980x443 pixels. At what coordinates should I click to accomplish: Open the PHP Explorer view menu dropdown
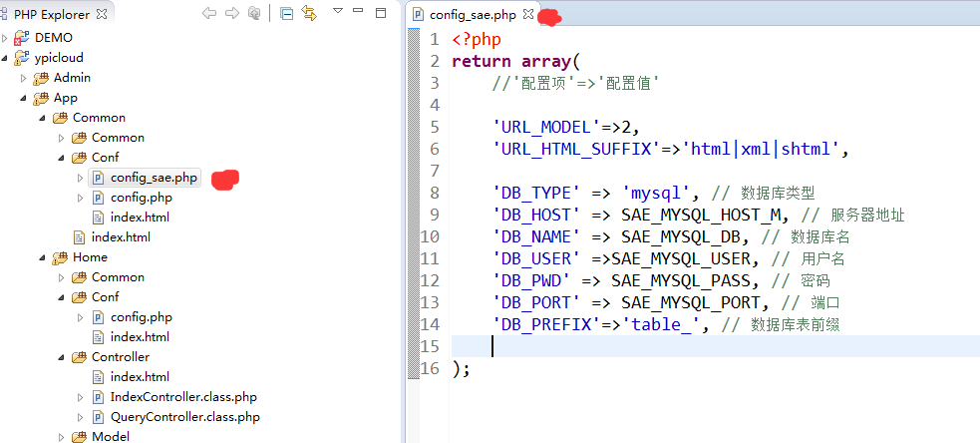coord(338,12)
